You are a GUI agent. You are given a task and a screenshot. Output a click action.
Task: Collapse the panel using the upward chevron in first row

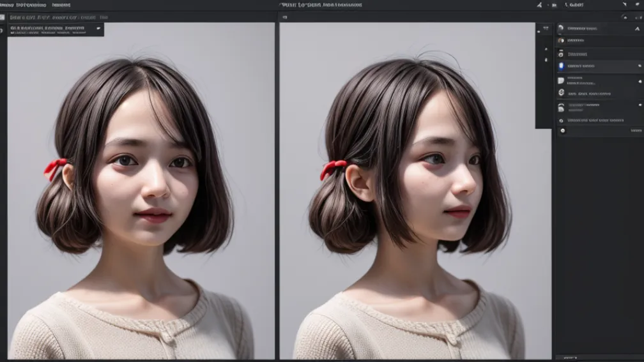[x=637, y=29]
